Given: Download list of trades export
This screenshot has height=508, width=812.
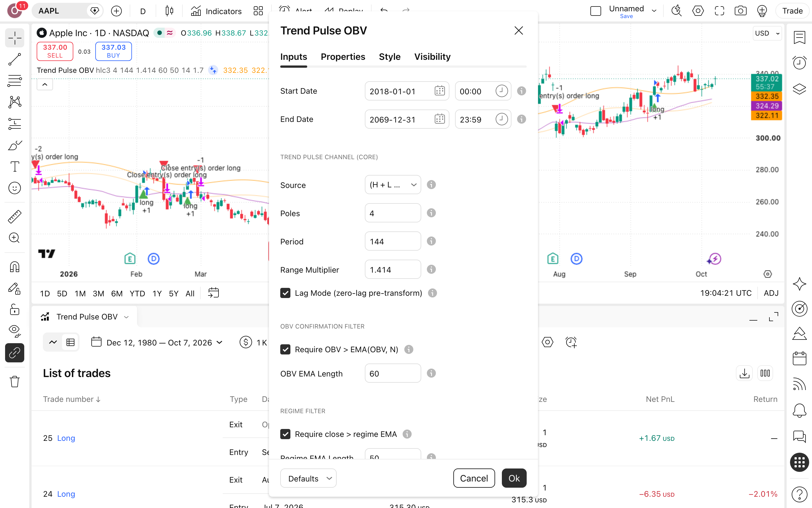Looking at the screenshot, I should pyautogui.click(x=745, y=373).
